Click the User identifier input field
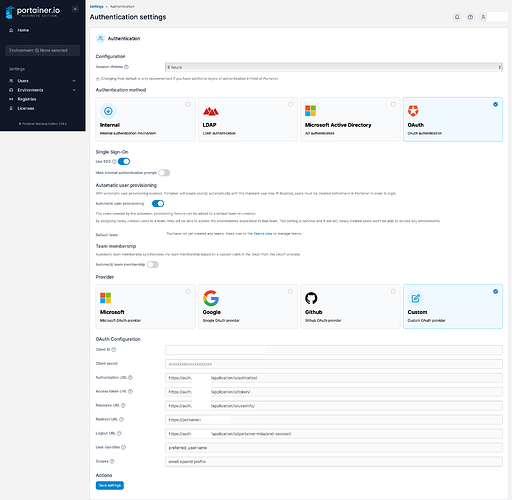This screenshot has width=512, height=500. point(334,448)
